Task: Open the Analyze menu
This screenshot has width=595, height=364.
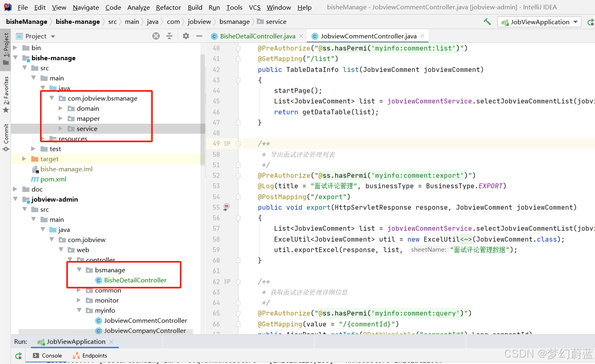Action: [139, 7]
